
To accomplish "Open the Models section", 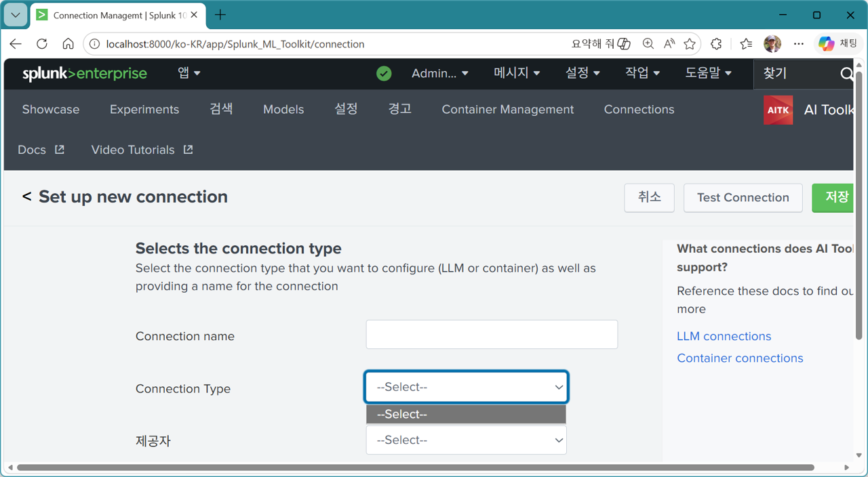I will [x=283, y=109].
